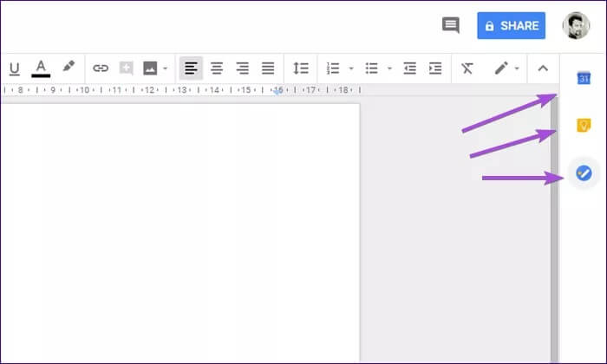Open the text color picker
The width and height of the screenshot is (607, 364).
(x=41, y=68)
